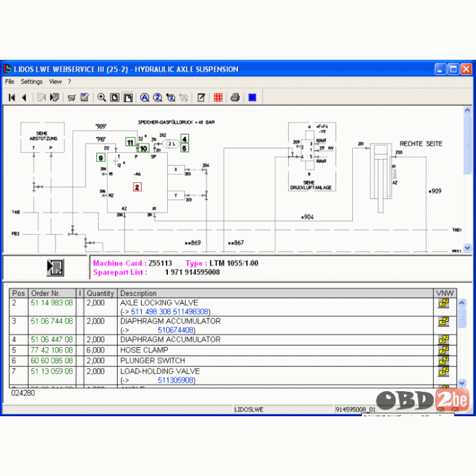476x476 pixels.
Task: Click the Pos column header
Action: (x=18, y=294)
